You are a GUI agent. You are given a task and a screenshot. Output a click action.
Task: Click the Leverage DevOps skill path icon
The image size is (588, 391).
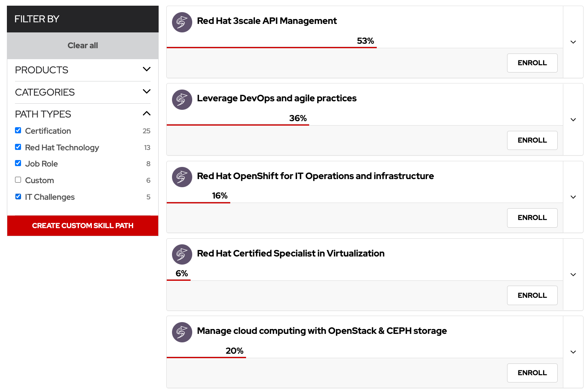point(182,100)
